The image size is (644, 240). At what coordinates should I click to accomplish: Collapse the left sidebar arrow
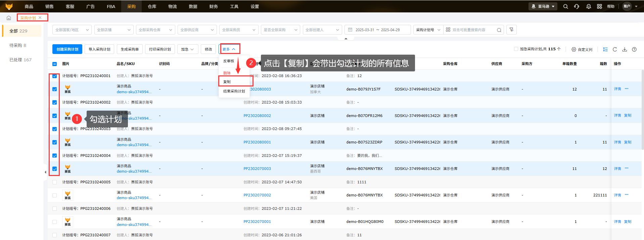click(x=45, y=172)
